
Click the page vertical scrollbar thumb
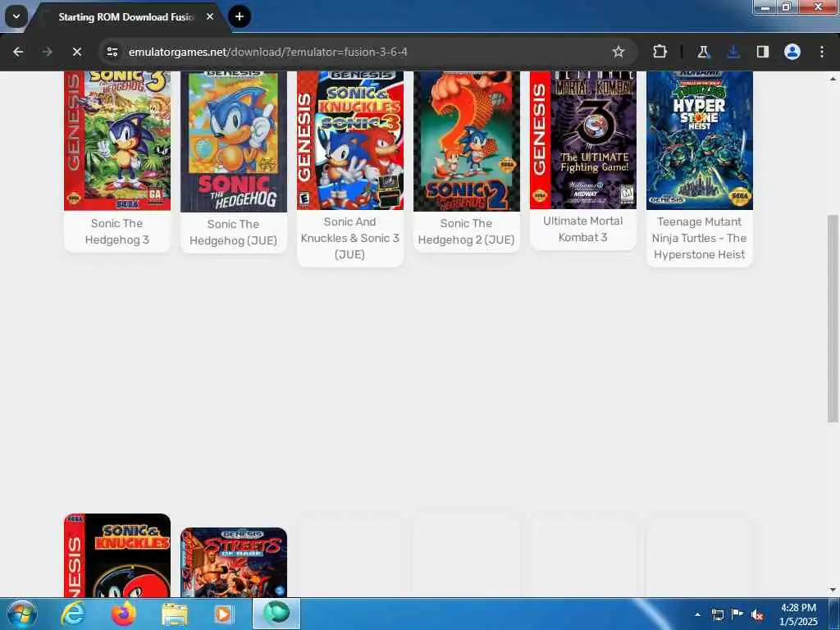833,319
